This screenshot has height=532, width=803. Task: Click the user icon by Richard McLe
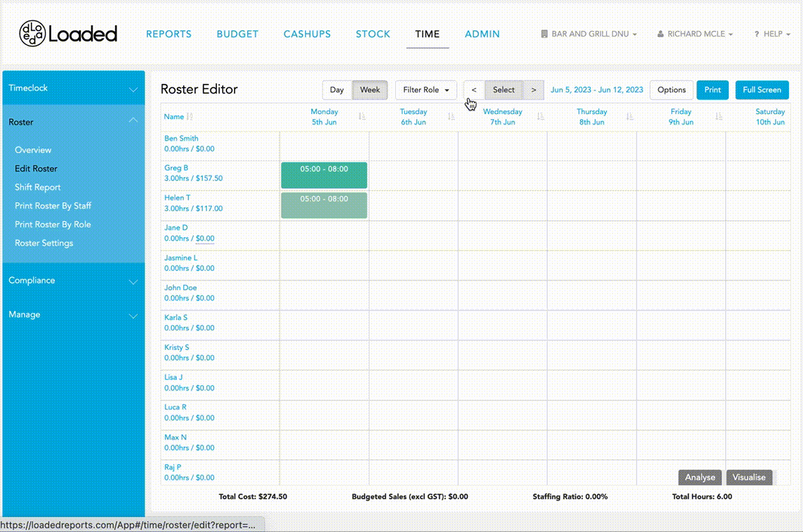[x=661, y=34]
